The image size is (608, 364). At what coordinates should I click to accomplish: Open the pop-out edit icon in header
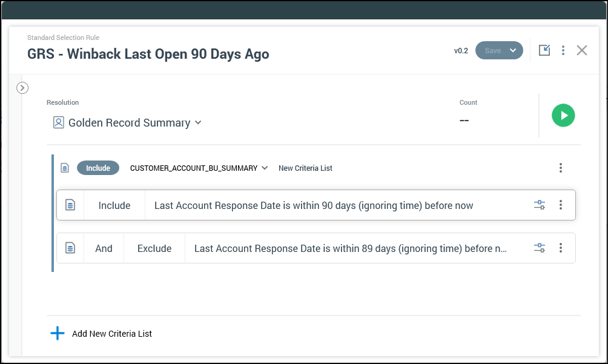544,50
